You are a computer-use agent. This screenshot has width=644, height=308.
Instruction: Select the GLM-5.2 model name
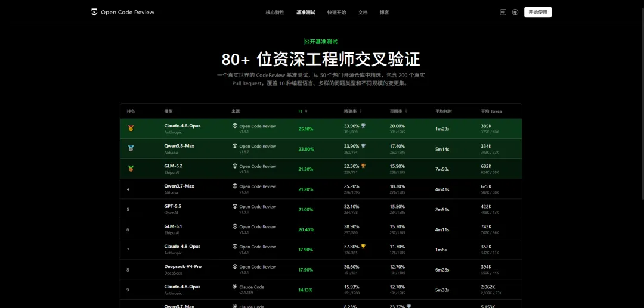(x=174, y=166)
